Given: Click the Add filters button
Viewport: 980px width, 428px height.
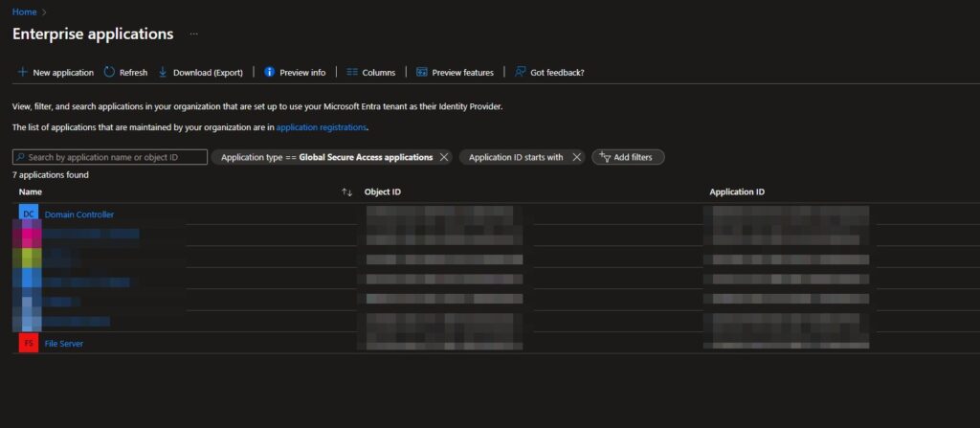Looking at the screenshot, I should 628,157.
